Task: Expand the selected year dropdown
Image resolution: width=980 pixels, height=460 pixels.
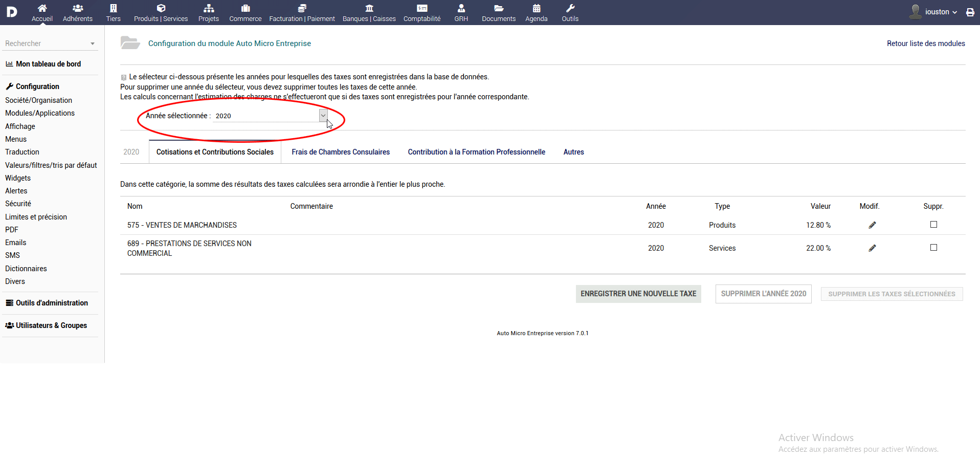Action: coord(323,116)
